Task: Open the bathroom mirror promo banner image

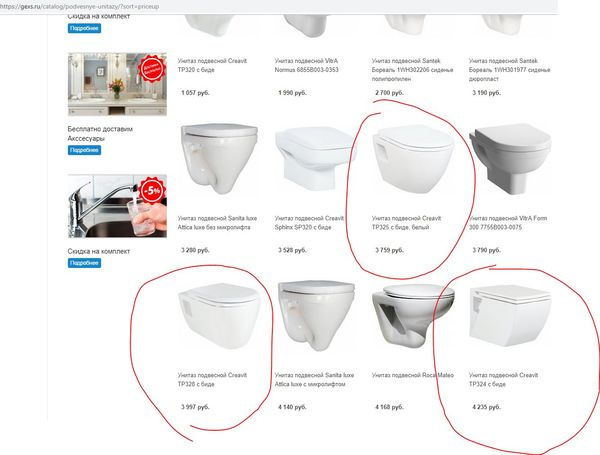Action: click(x=117, y=84)
